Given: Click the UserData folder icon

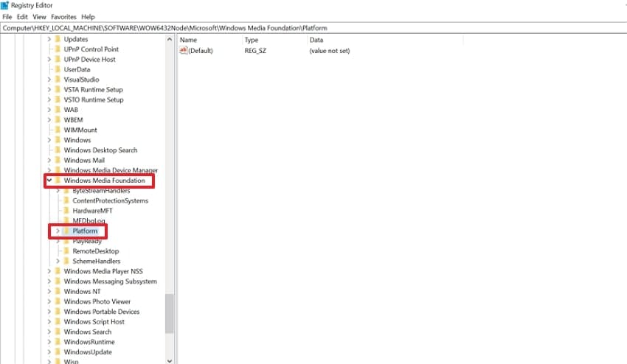Looking at the screenshot, I should 58,69.
